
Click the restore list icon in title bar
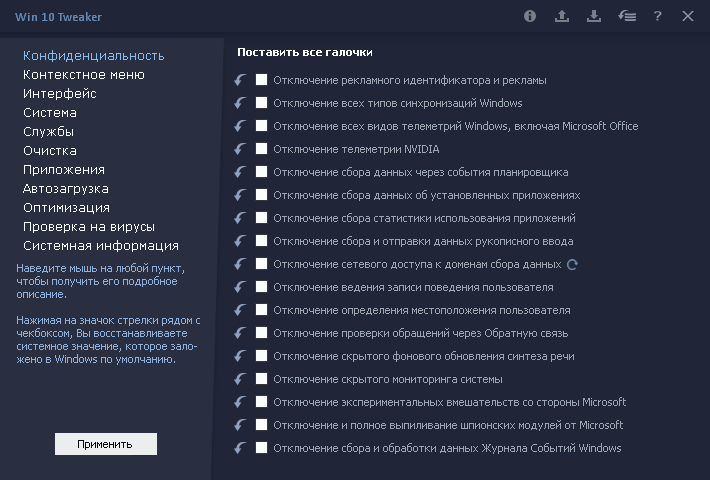pos(627,16)
